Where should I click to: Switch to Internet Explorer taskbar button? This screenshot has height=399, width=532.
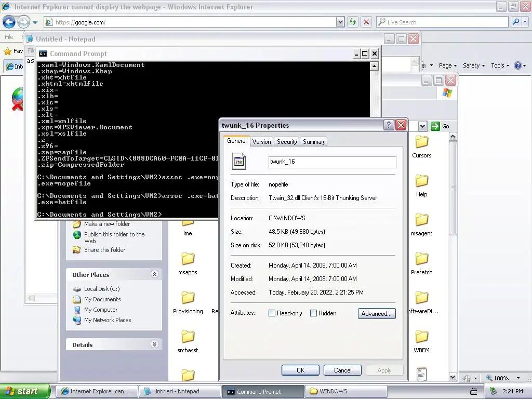(96, 391)
